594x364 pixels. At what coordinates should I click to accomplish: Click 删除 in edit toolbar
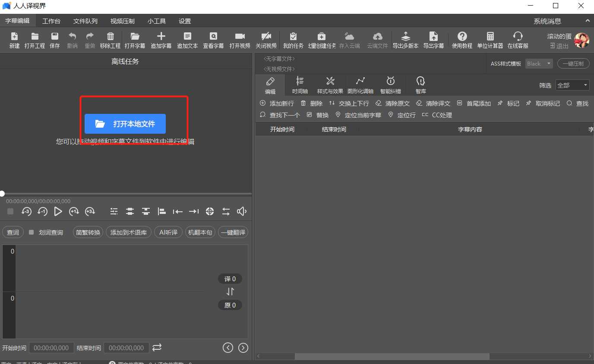[312, 104]
